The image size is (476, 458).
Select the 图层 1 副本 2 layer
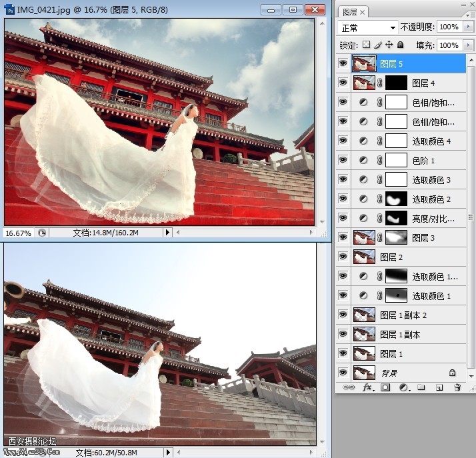click(x=403, y=315)
